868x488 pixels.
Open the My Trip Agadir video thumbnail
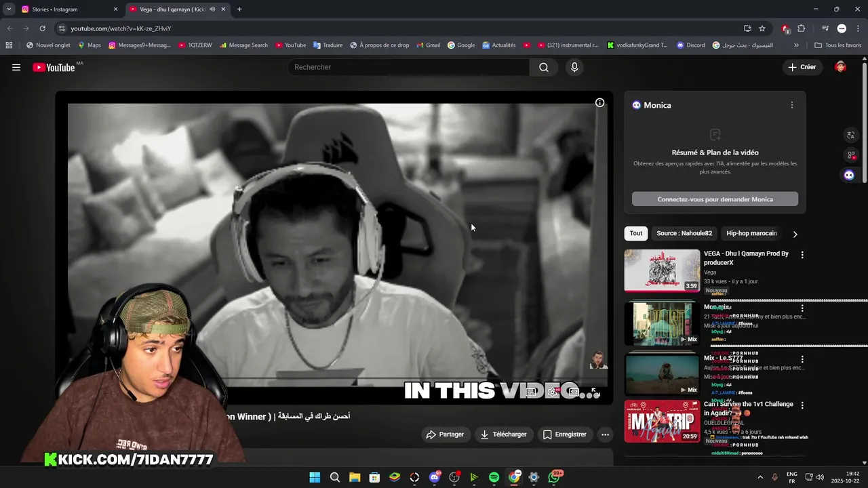click(x=662, y=421)
